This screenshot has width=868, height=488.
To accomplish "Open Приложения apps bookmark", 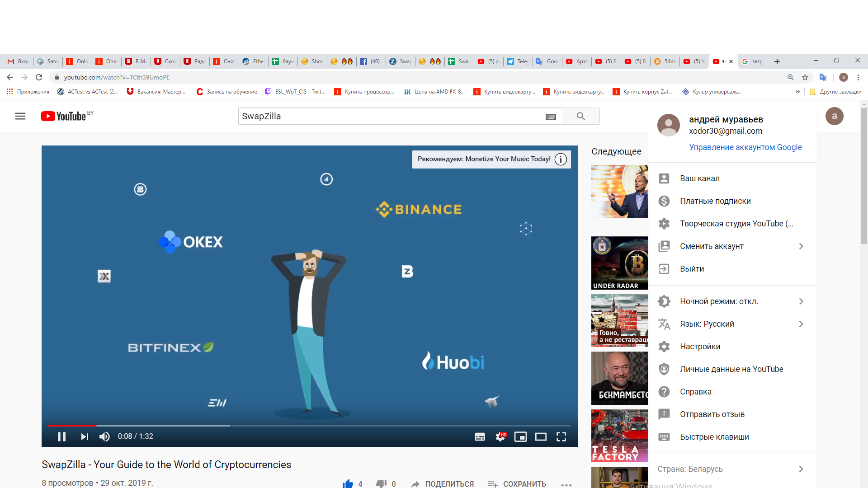I will coord(28,92).
